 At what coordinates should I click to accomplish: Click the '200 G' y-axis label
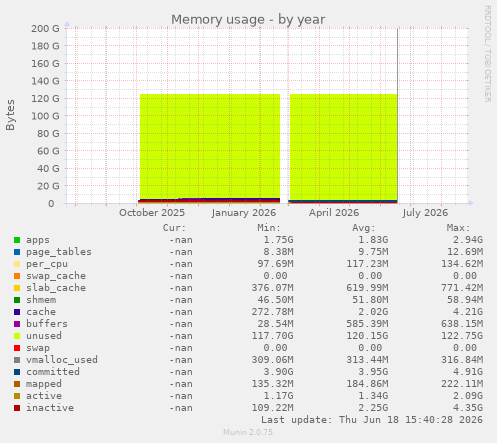[x=45, y=29]
